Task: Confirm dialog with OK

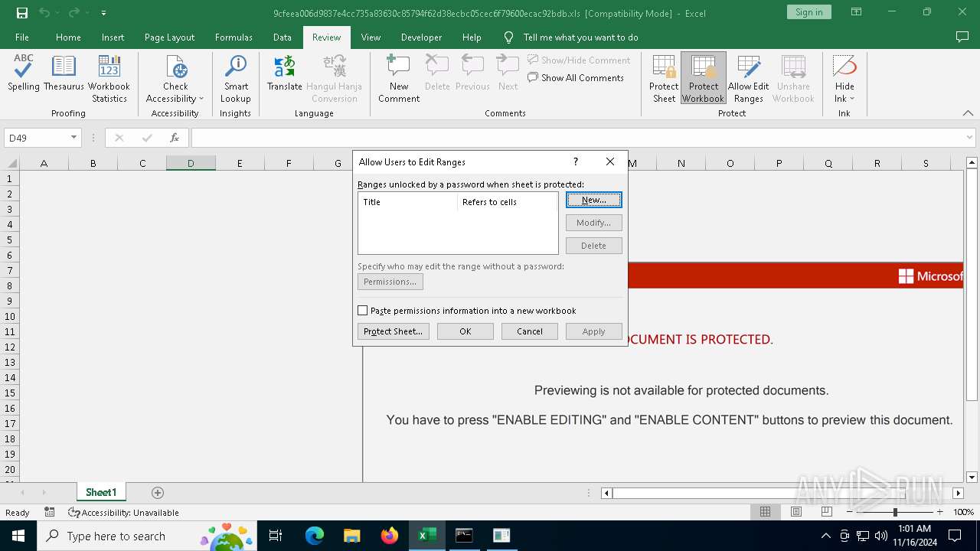Action: tap(465, 331)
